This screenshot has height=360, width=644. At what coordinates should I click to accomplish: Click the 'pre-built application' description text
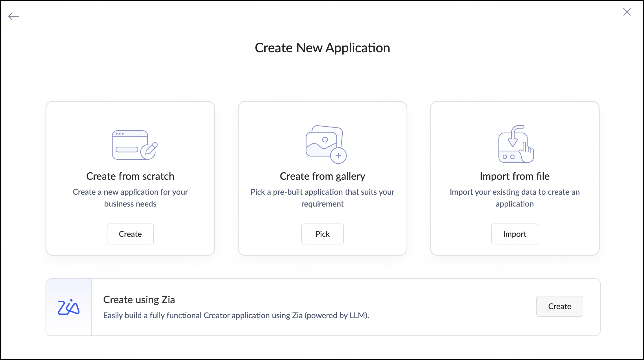(322, 198)
